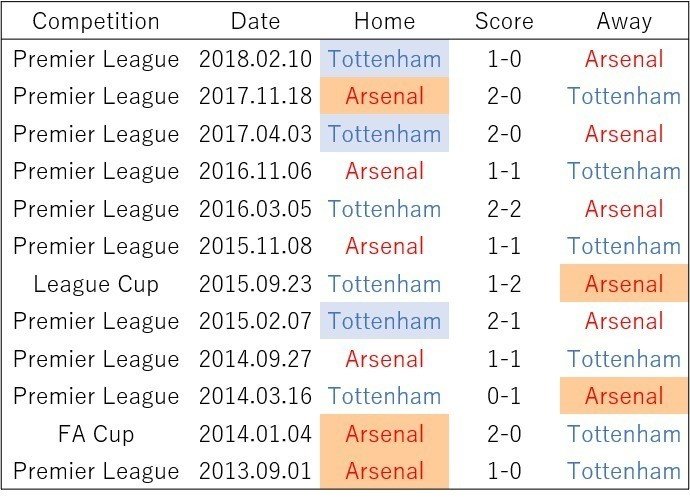Select the date 2017.04.03

255,134
